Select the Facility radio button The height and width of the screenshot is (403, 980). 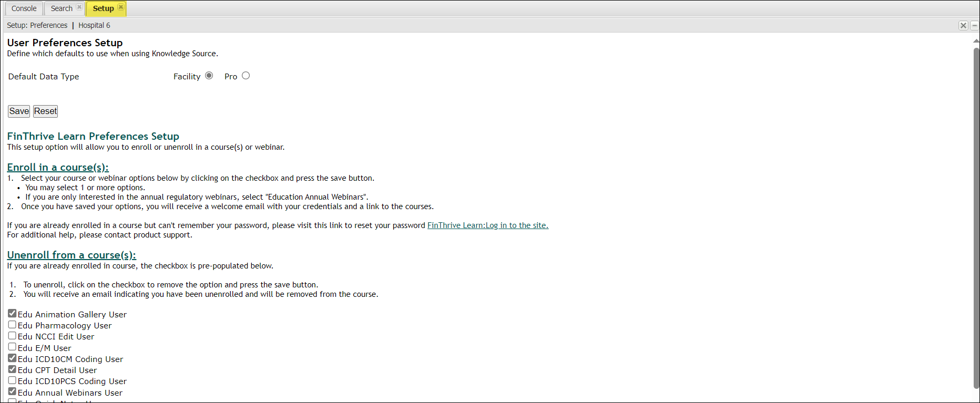(209, 76)
